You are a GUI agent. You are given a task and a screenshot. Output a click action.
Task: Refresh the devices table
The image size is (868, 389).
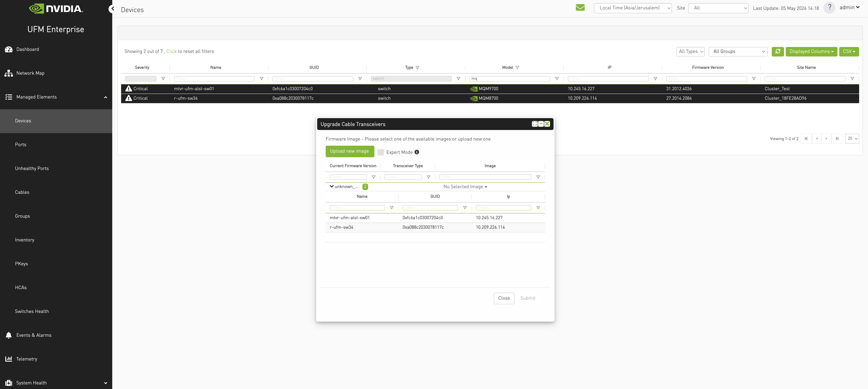tap(778, 52)
